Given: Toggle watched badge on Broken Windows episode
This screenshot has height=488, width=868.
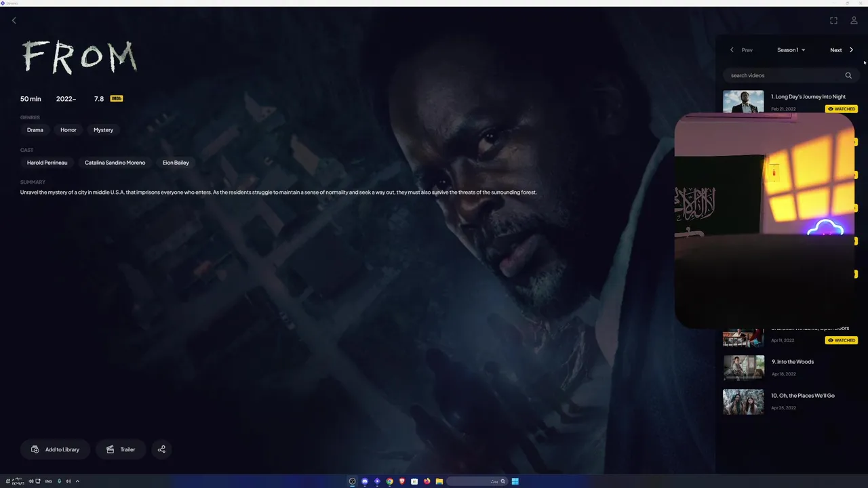Looking at the screenshot, I should click(842, 340).
